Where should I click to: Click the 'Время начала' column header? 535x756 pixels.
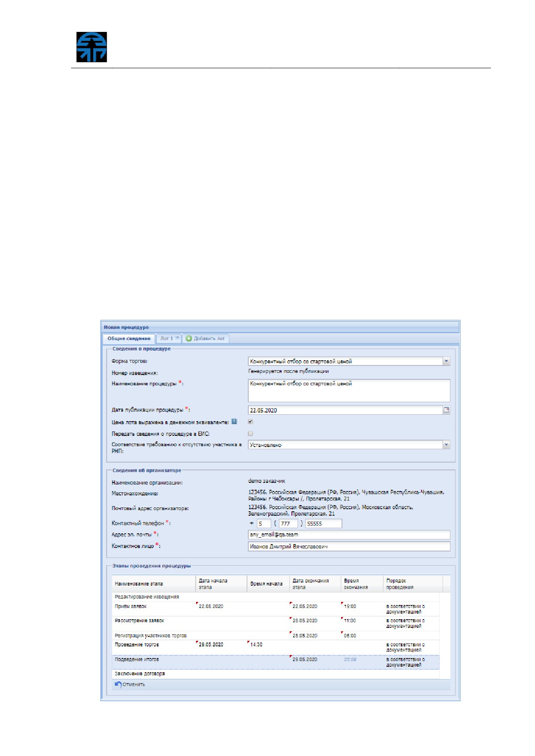(x=268, y=584)
